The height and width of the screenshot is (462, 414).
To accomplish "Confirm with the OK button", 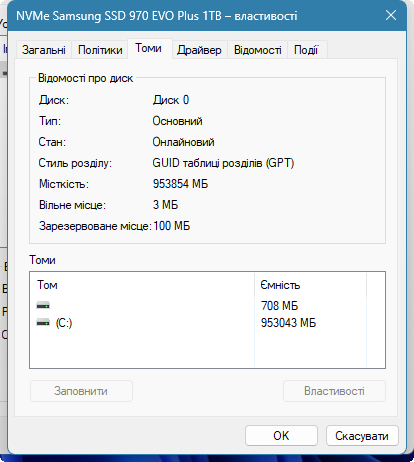I will pyautogui.click(x=281, y=435).
